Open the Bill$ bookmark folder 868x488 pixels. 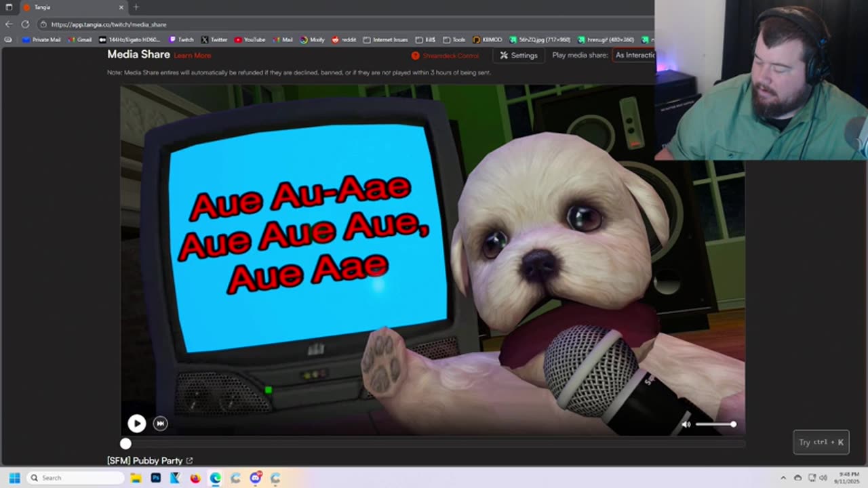425,40
